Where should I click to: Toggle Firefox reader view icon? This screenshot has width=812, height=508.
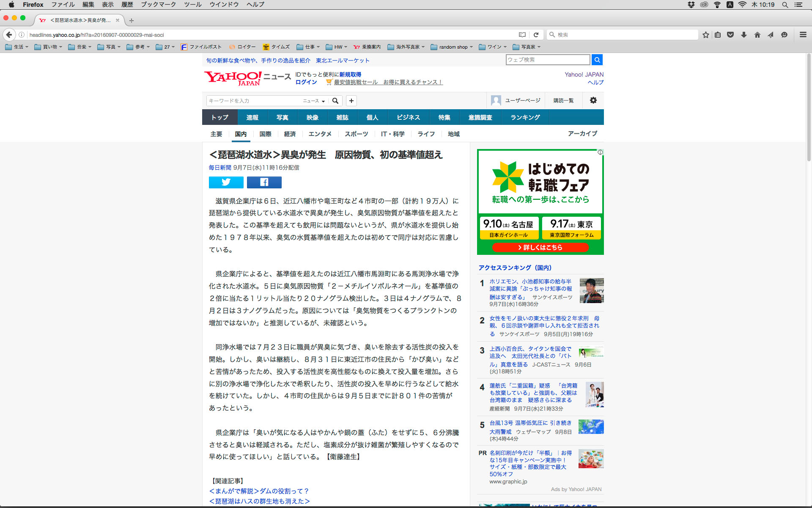click(522, 35)
